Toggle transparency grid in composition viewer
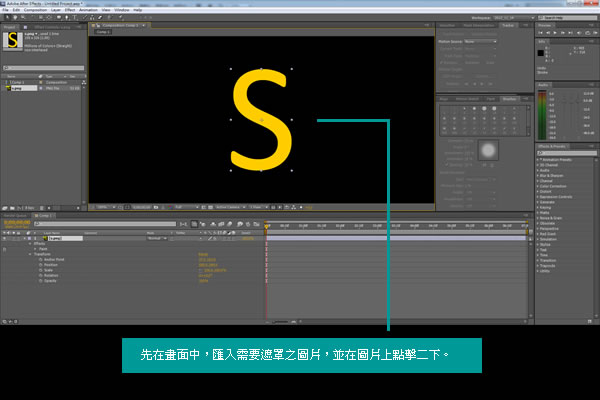Image resolution: width=600 pixels, height=400 pixels. pos(210,207)
